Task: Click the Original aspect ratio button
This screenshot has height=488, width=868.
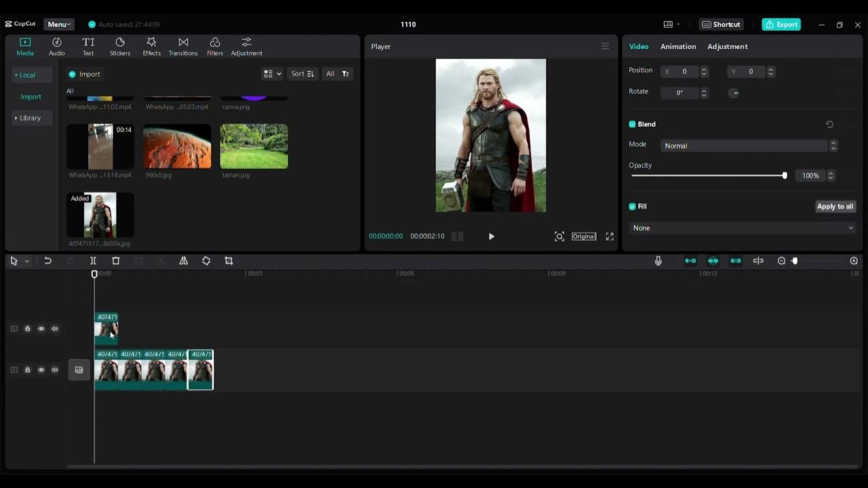Action: coord(584,237)
